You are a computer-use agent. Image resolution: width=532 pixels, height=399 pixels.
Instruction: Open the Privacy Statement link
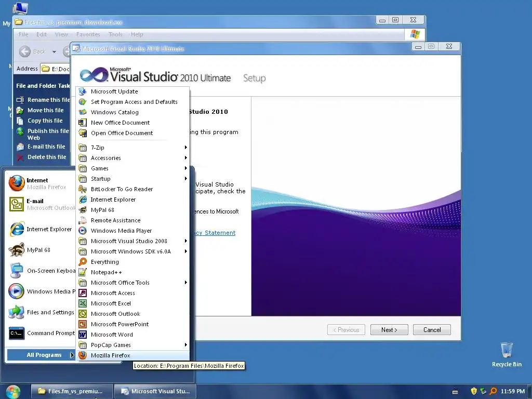click(x=215, y=233)
